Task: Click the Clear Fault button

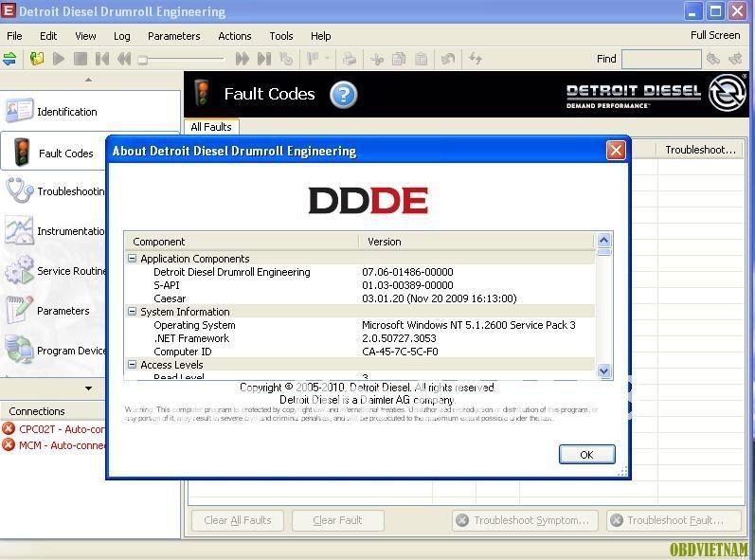Action: click(337, 520)
